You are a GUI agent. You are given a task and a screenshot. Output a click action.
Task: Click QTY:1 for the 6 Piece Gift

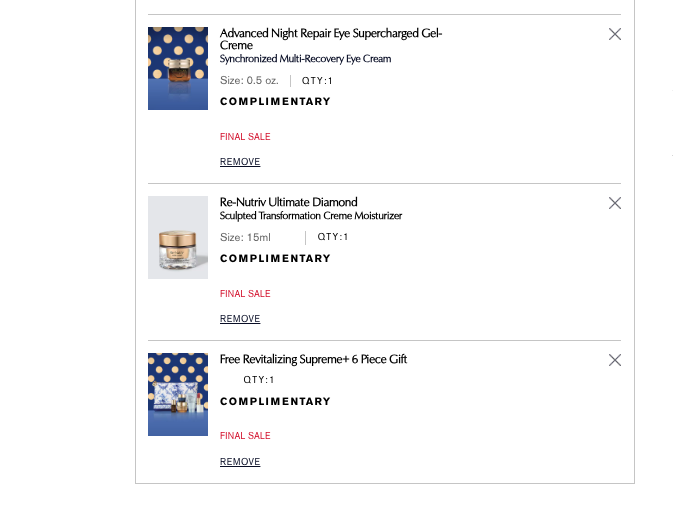point(258,380)
